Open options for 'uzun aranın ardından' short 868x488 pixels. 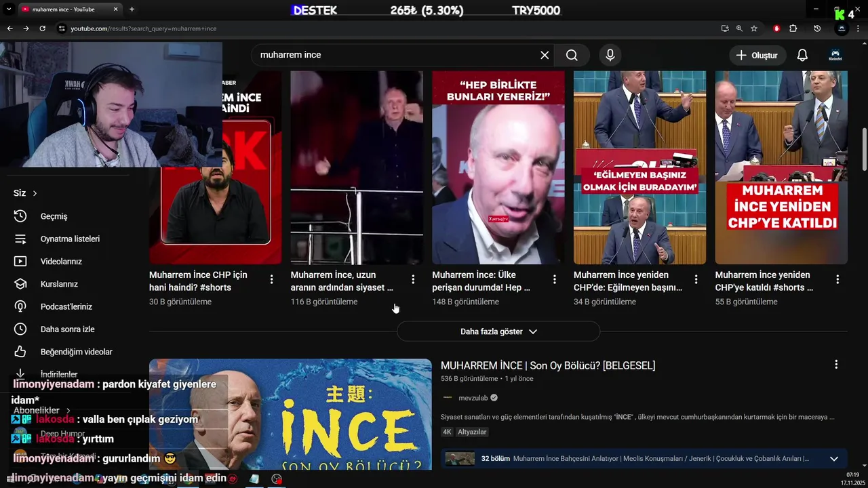413,279
